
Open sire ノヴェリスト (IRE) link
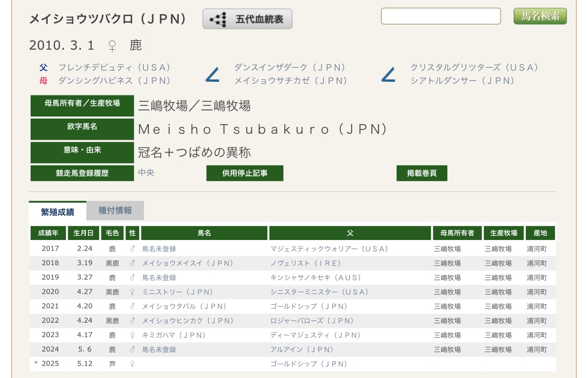[306, 264]
